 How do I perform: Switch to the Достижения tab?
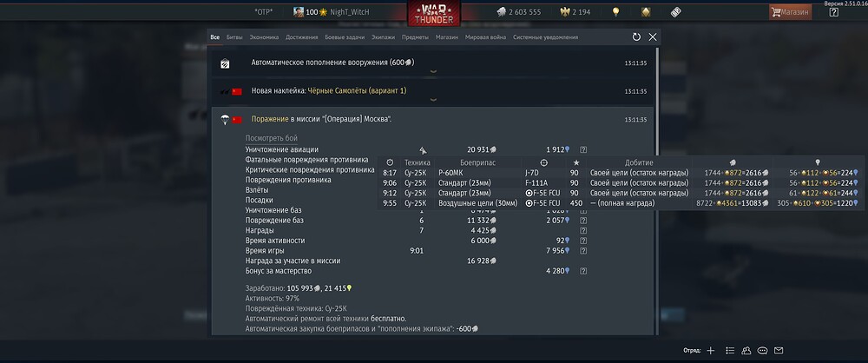coord(302,37)
